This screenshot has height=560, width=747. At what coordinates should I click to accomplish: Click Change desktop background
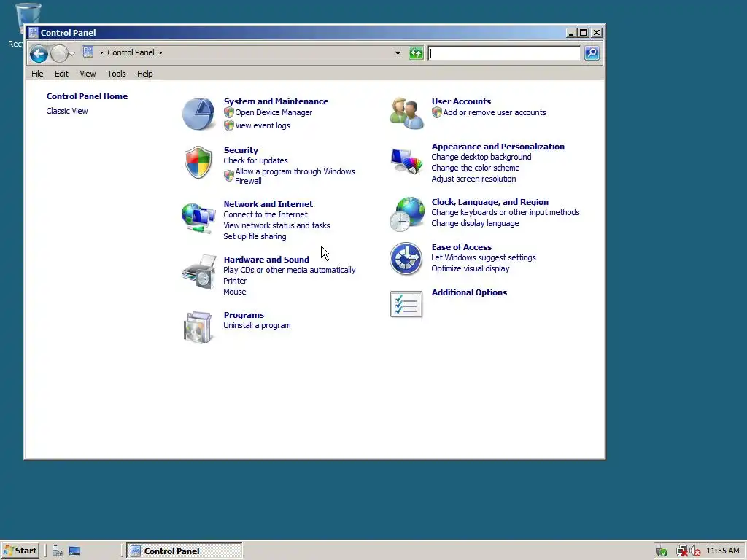click(x=481, y=157)
